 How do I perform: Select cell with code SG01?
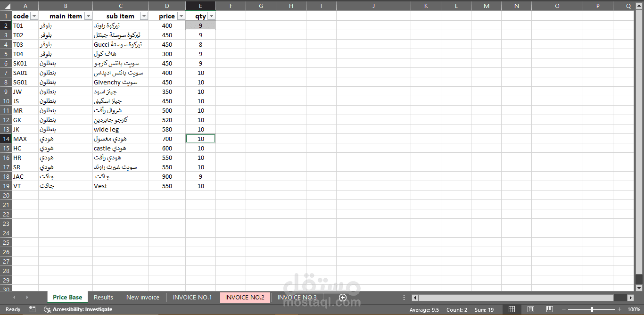point(25,82)
